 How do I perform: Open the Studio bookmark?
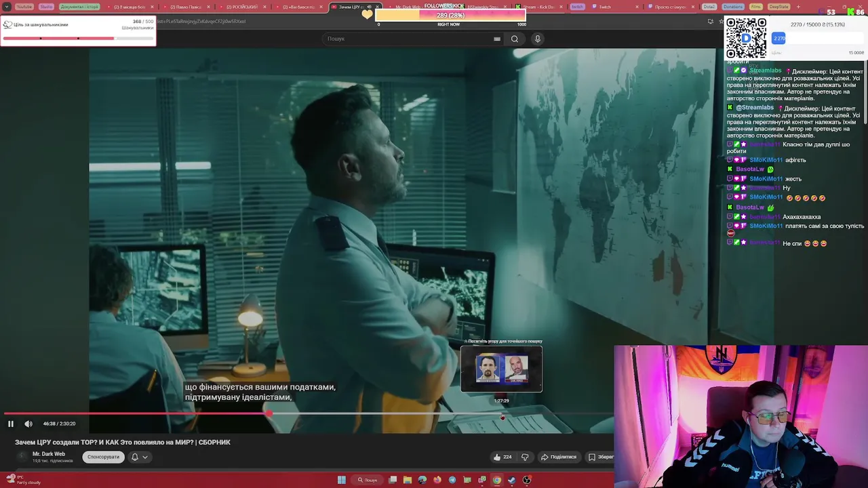click(46, 7)
